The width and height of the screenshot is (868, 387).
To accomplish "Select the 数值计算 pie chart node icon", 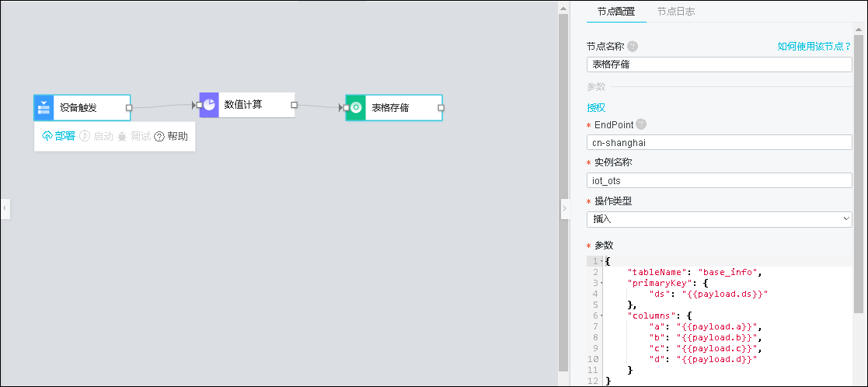I will click(209, 105).
